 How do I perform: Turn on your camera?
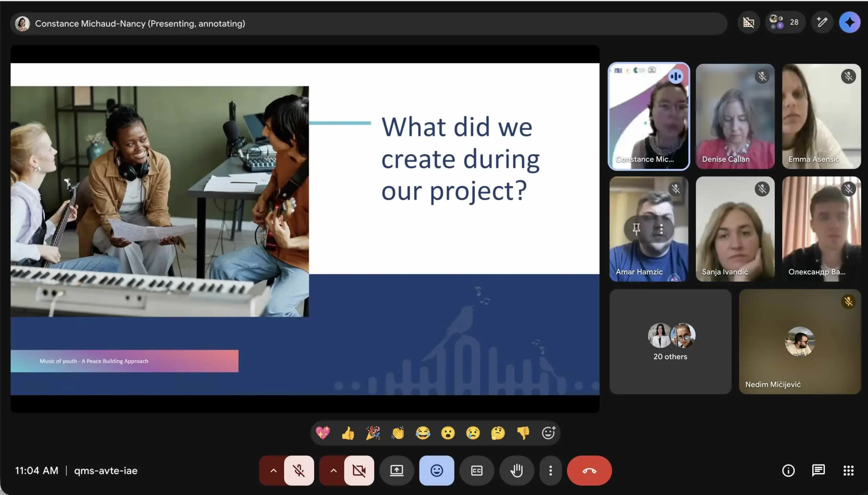tap(359, 471)
